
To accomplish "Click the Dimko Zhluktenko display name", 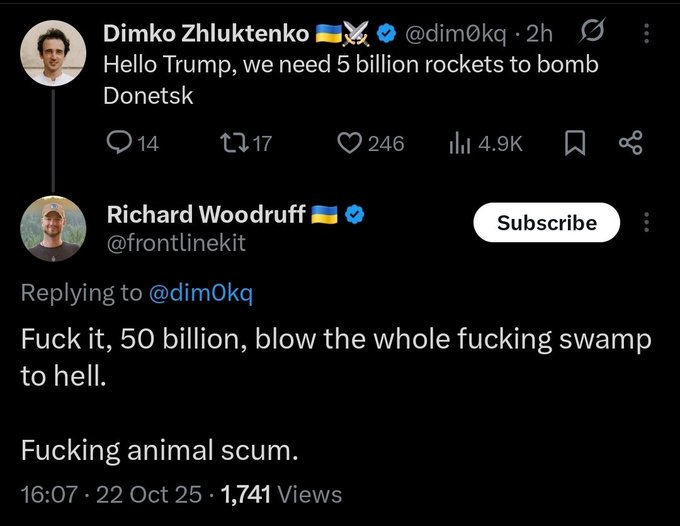I will pyautogui.click(x=207, y=33).
